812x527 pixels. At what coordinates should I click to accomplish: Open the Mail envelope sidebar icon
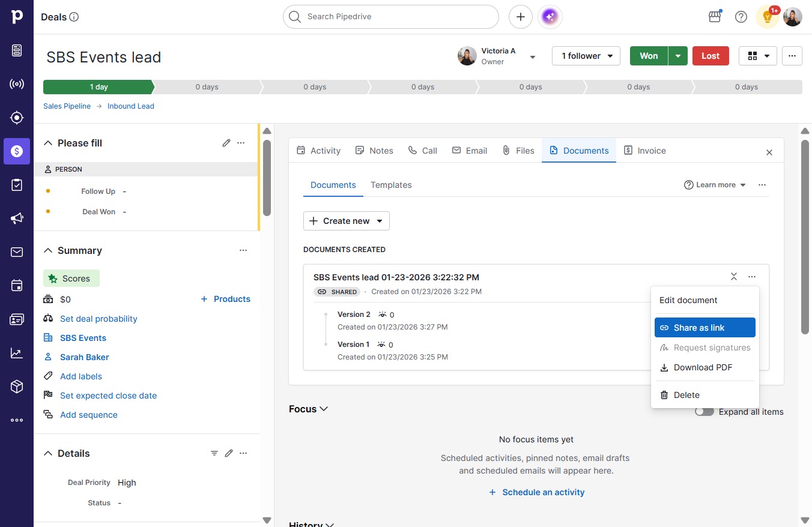17,252
